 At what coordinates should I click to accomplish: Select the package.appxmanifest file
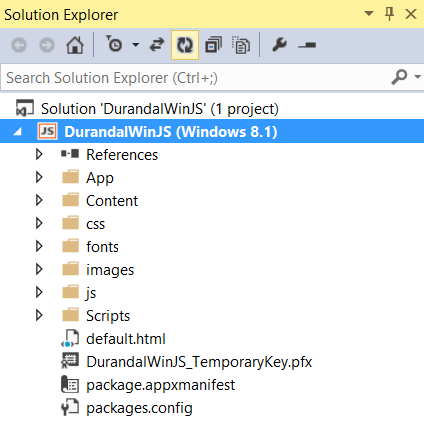tap(160, 385)
